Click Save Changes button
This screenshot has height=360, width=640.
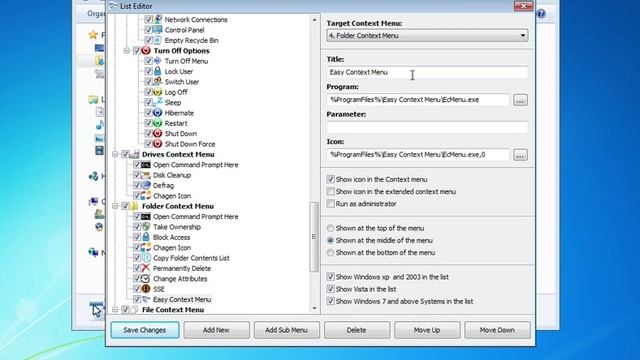click(x=144, y=330)
